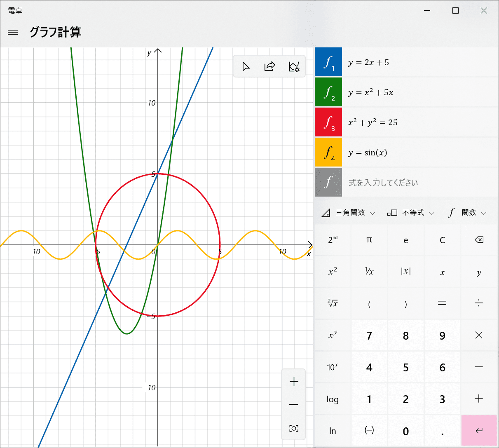Click digit 6 key
Image resolution: width=499 pixels, height=448 pixels.
[442, 367]
